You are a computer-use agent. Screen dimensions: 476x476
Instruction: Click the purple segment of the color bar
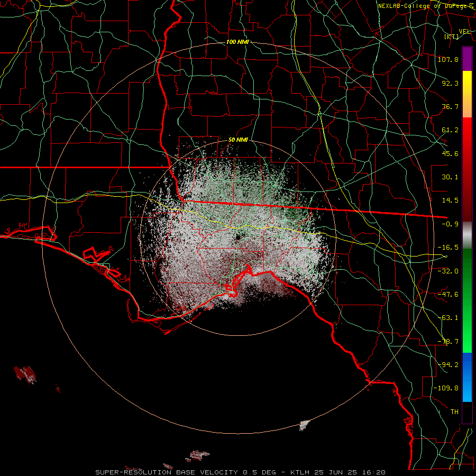pos(467,59)
